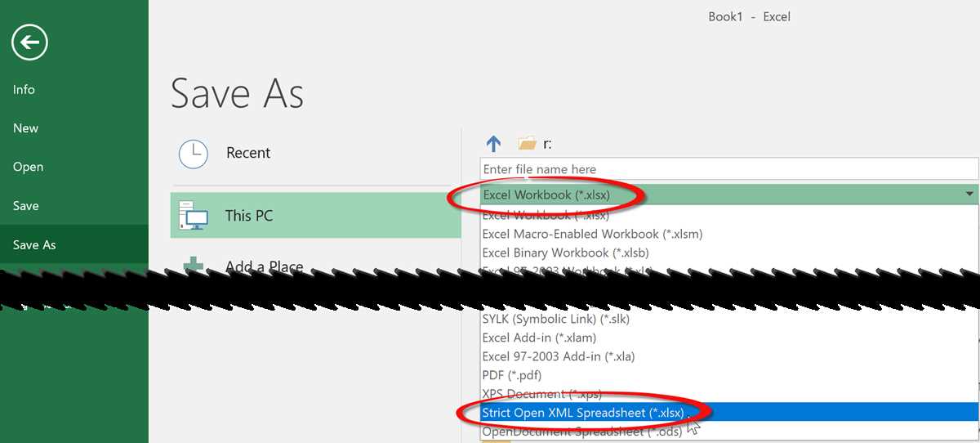Click the Excel Workbook file type combo box
The image size is (980, 443).
[x=729, y=195]
